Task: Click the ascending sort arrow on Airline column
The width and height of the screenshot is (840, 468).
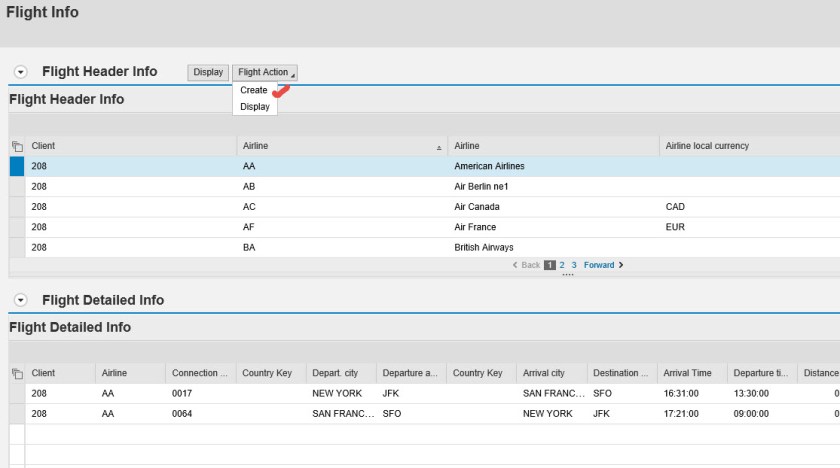Action: (439, 147)
